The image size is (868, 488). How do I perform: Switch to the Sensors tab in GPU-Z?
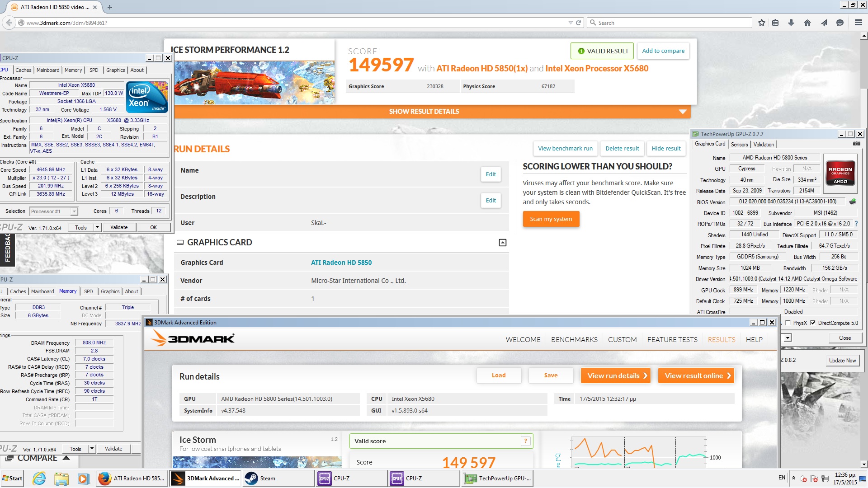point(739,145)
